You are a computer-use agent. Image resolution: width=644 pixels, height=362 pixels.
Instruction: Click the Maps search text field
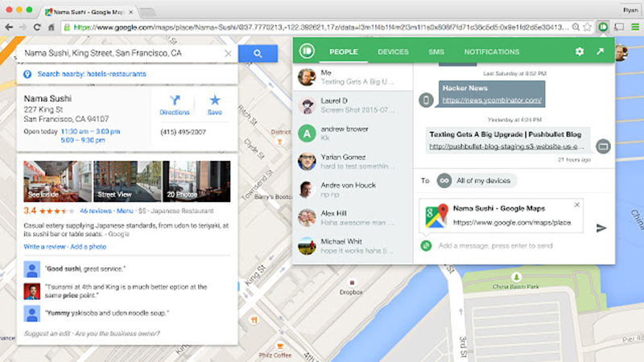pyautogui.click(x=122, y=53)
